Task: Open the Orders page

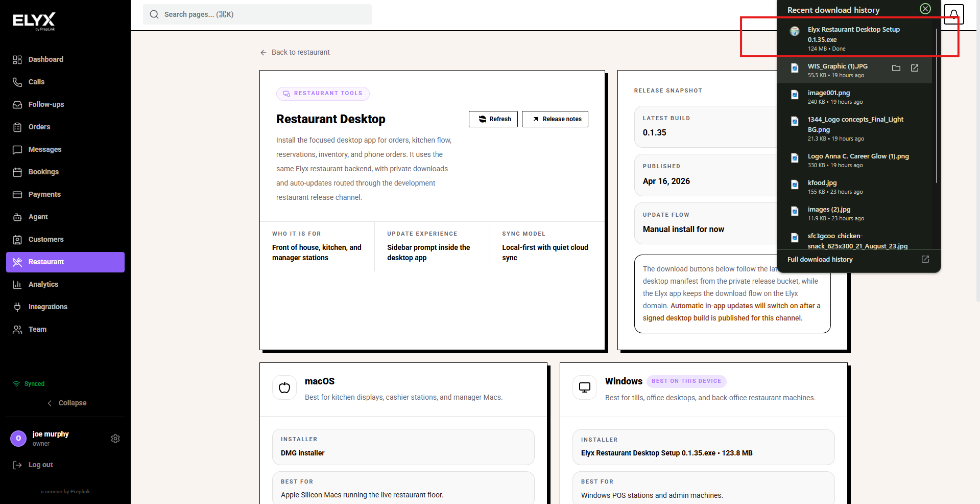Action: [65, 127]
